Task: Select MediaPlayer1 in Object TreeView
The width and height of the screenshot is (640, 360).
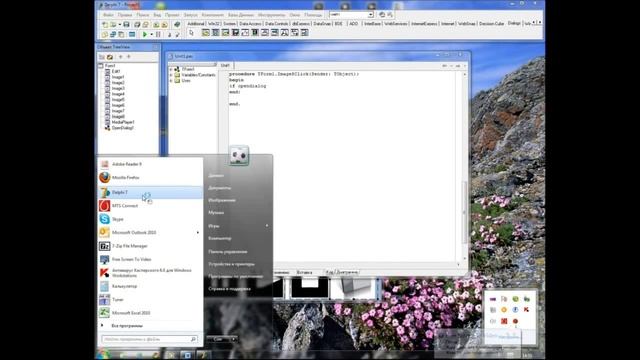Action: point(123,122)
